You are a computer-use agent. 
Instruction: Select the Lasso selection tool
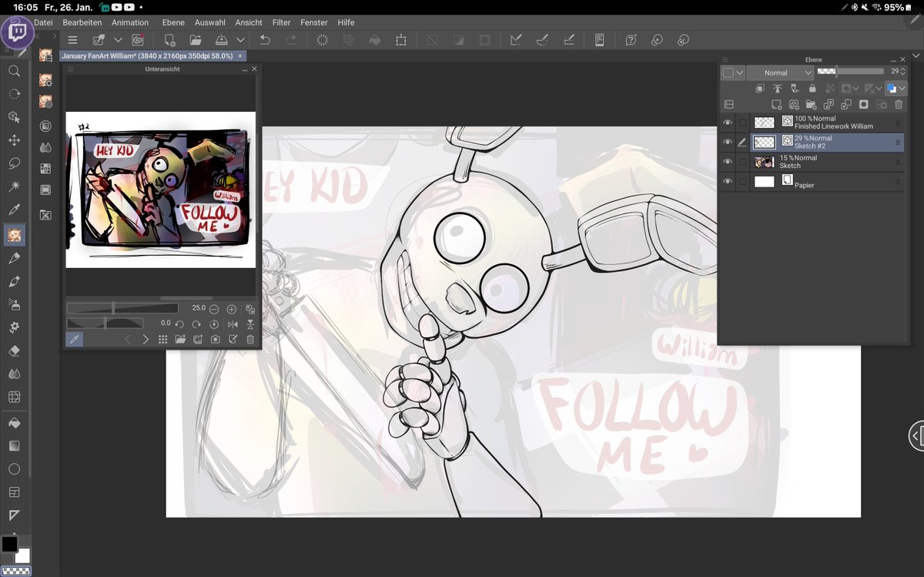click(x=14, y=164)
